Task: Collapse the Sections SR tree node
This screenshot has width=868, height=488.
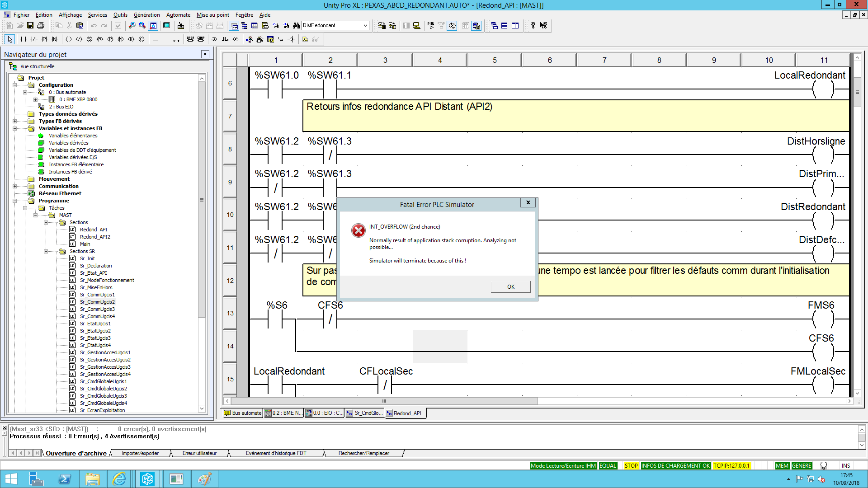Action: click(46, 252)
